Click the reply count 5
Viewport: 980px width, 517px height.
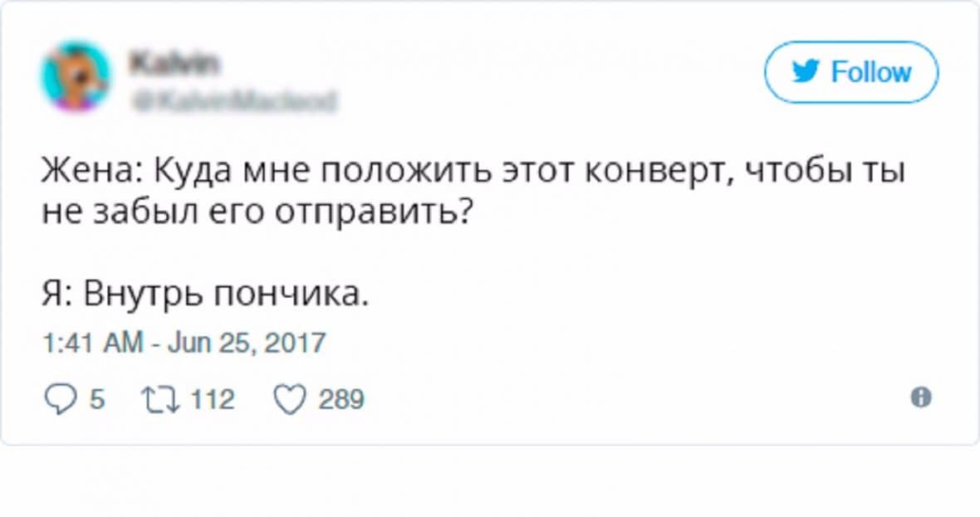(x=96, y=399)
